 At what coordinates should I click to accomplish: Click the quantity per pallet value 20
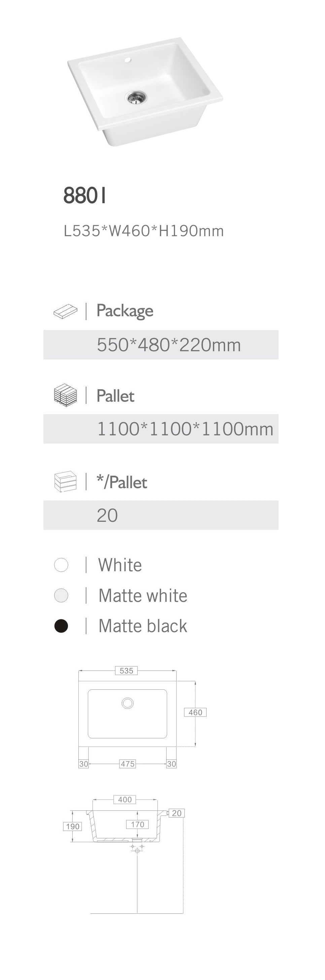coord(107,515)
